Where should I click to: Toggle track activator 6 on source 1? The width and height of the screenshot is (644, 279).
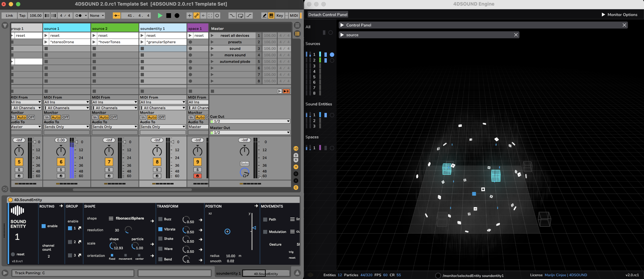click(61, 162)
